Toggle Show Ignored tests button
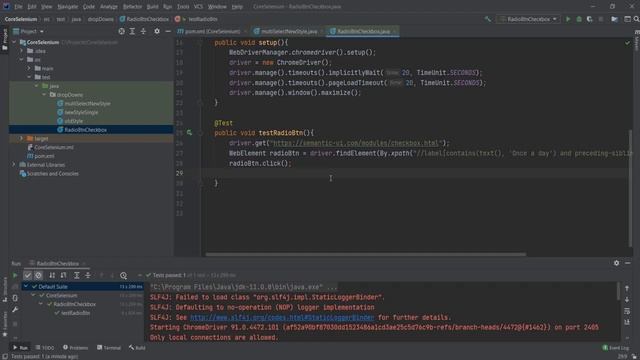 [38, 276]
